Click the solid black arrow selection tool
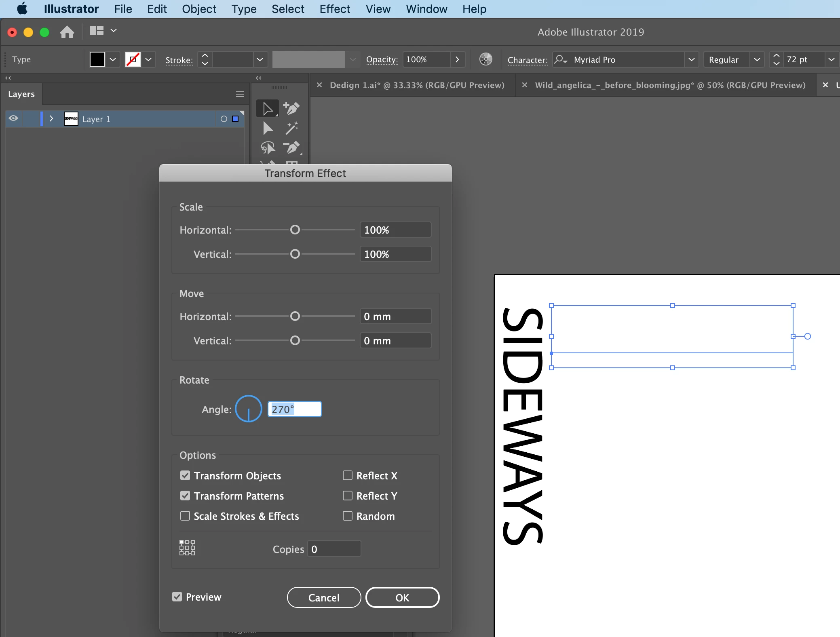 [268, 128]
